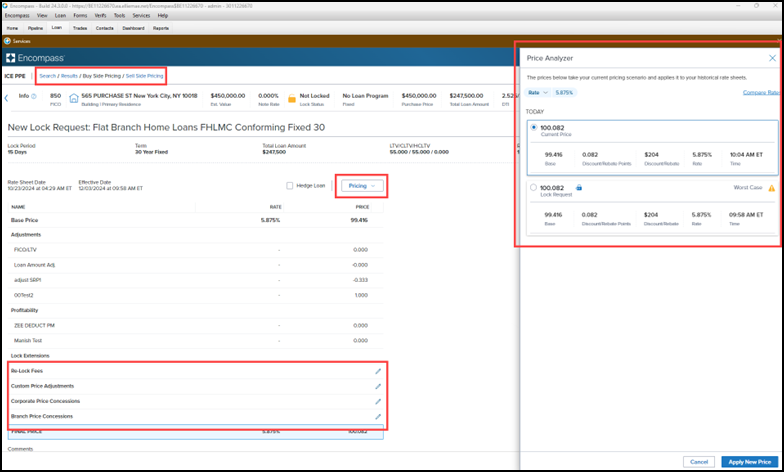
Task: Click the Info help circle icon
Action: pyautogui.click(x=34, y=96)
